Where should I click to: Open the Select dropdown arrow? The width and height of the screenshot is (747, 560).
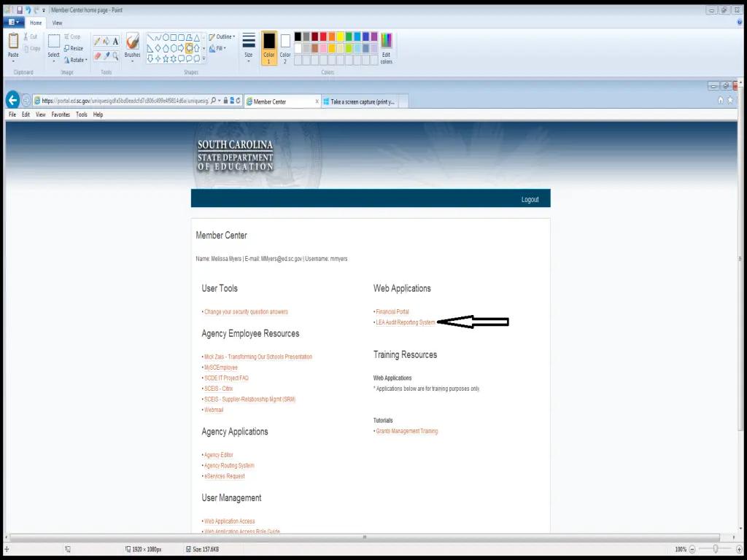[54, 61]
